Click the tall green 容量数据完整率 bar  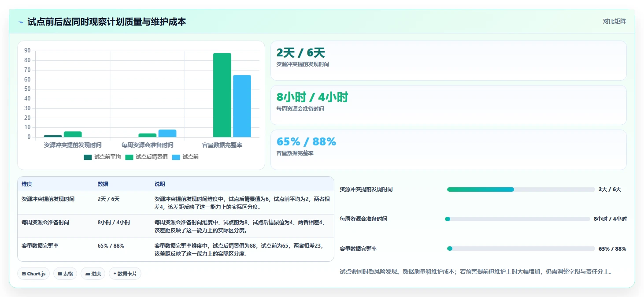pos(222,95)
